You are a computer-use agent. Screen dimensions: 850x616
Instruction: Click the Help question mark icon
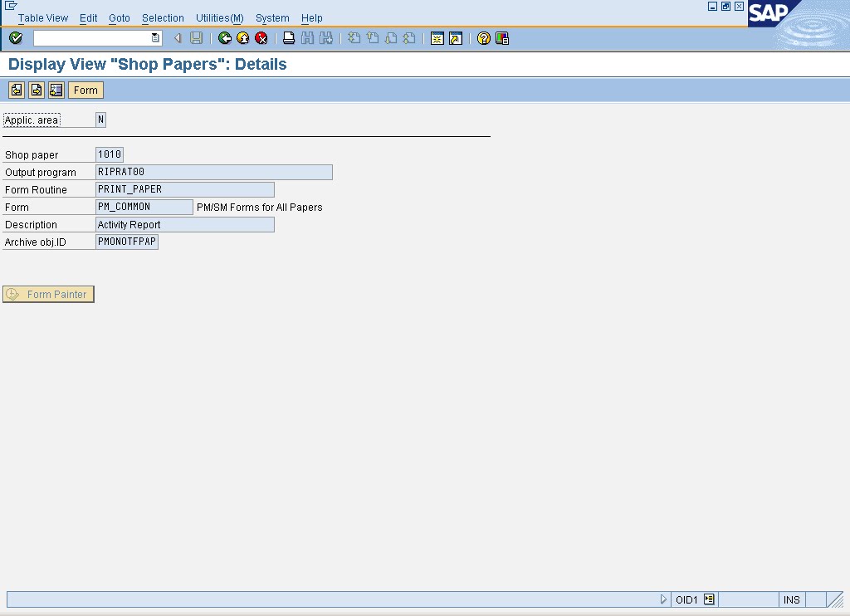point(482,37)
